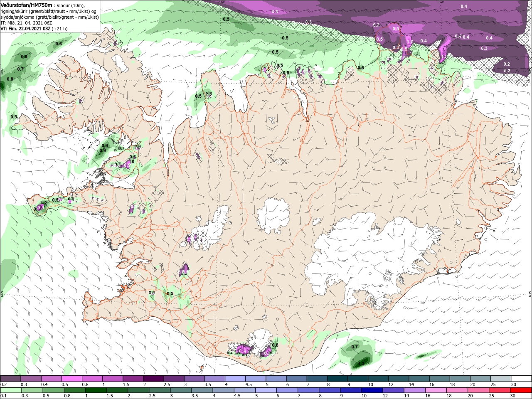Image resolution: width=532 pixels, height=399 pixels.
Task: Click the Veðurstofan/HM750m title text
Action: (27, 5)
